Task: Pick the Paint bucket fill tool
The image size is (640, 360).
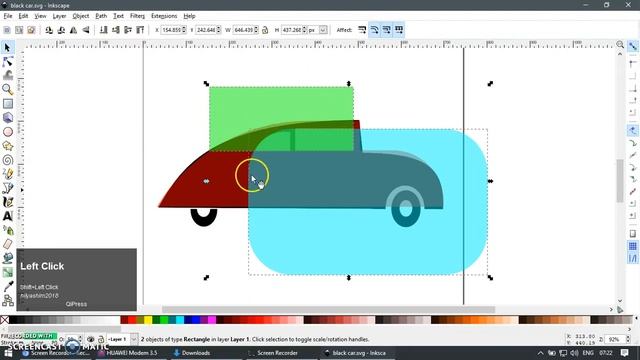Action: coord(7,258)
